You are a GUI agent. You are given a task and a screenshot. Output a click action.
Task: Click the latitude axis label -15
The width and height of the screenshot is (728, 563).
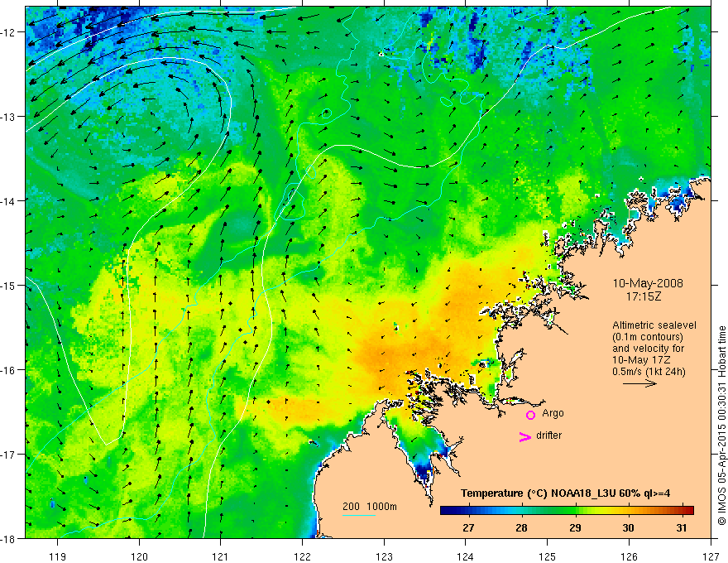click(8, 285)
